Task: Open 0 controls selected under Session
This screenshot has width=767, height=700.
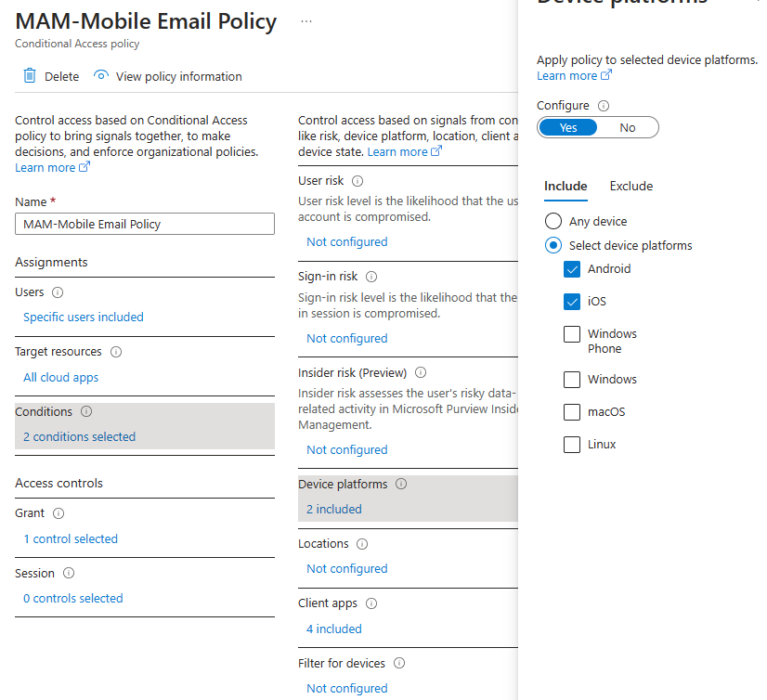Action: pyautogui.click(x=73, y=598)
